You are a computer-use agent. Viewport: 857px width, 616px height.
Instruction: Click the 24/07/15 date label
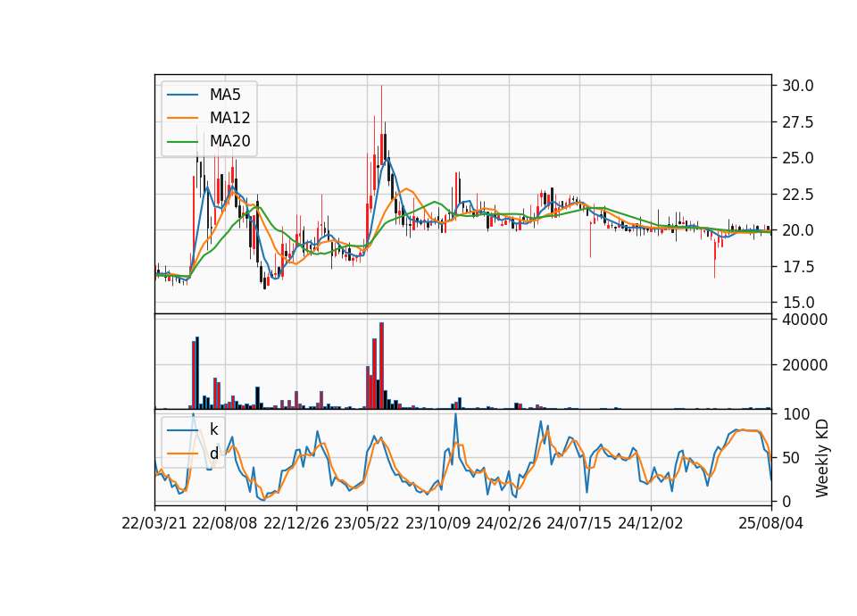tap(579, 523)
